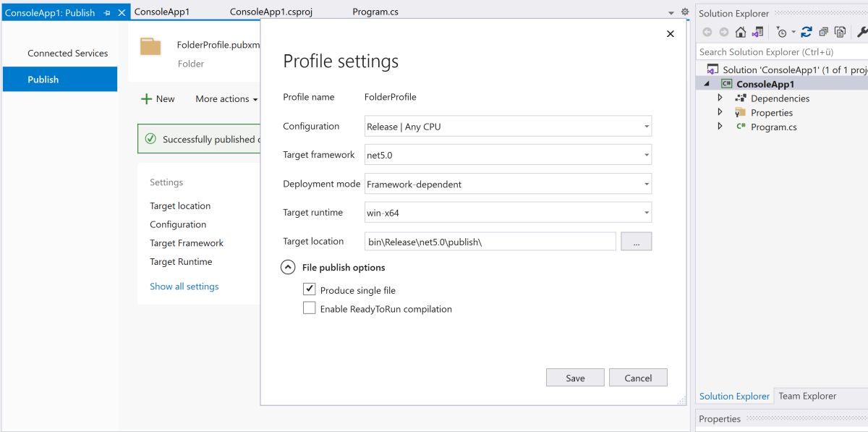Click the Save button
The image size is (868, 432).
(x=575, y=378)
